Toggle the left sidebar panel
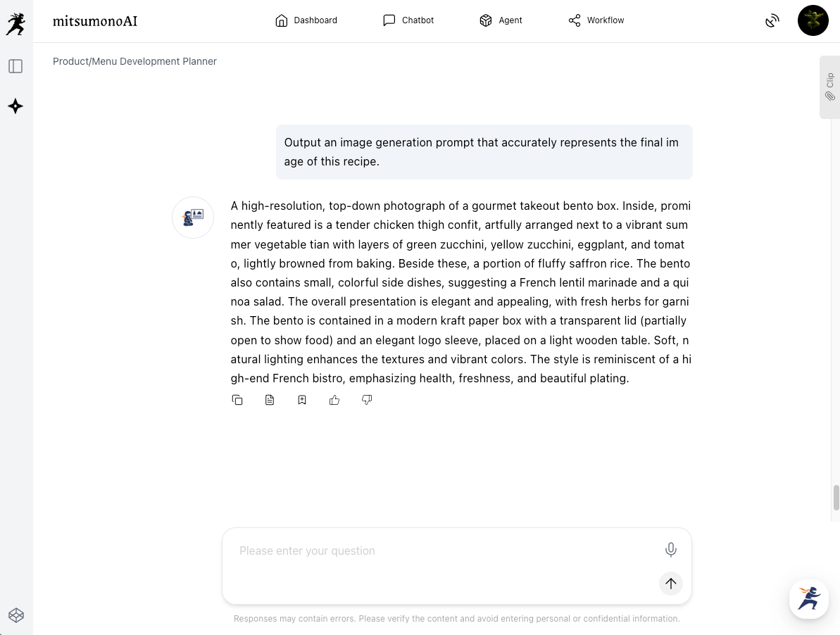The height and width of the screenshot is (635, 840). point(15,66)
